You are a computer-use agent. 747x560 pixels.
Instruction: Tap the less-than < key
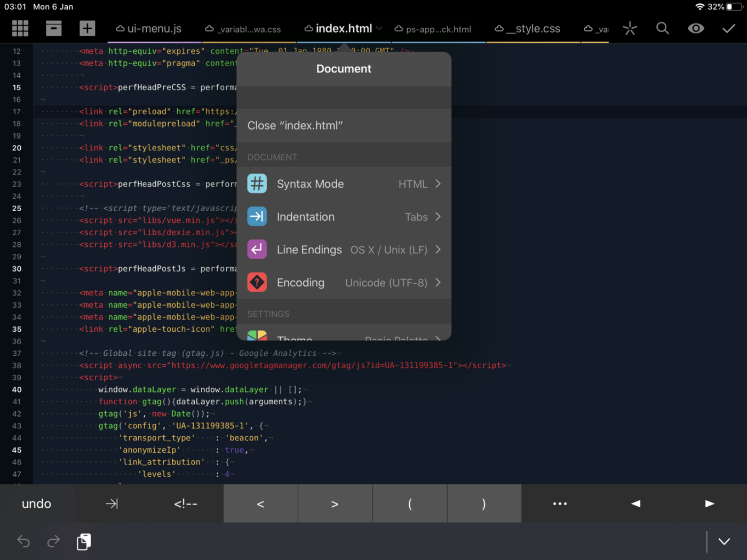(x=260, y=503)
